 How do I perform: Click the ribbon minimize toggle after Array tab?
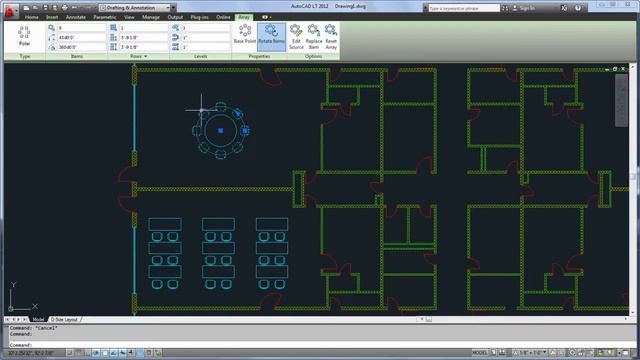(x=266, y=17)
